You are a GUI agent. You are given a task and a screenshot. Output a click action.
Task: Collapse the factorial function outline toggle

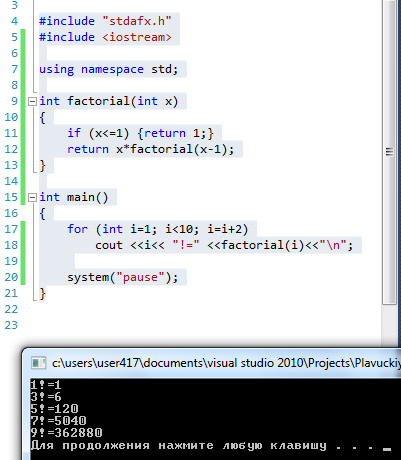tap(32, 101)
